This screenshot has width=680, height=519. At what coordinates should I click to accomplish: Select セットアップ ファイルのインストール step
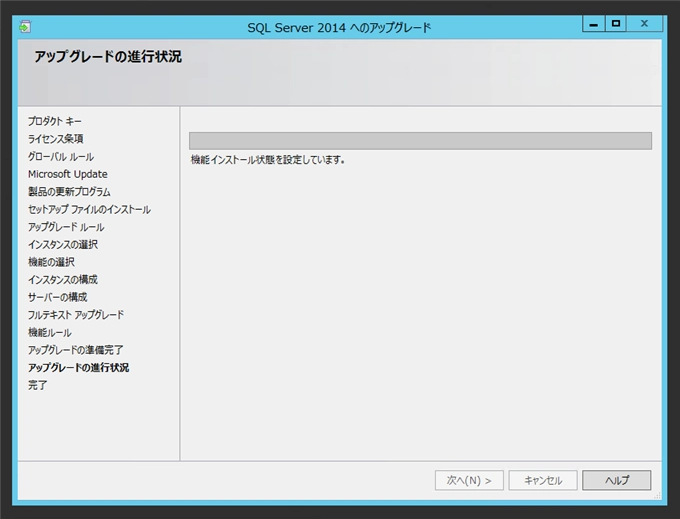click(89, 209)
